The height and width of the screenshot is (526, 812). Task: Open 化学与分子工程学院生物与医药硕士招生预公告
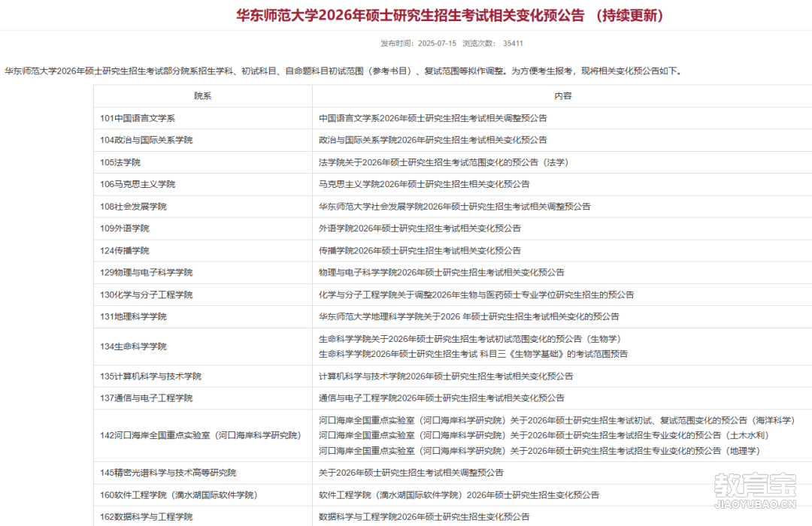point(476,294)
